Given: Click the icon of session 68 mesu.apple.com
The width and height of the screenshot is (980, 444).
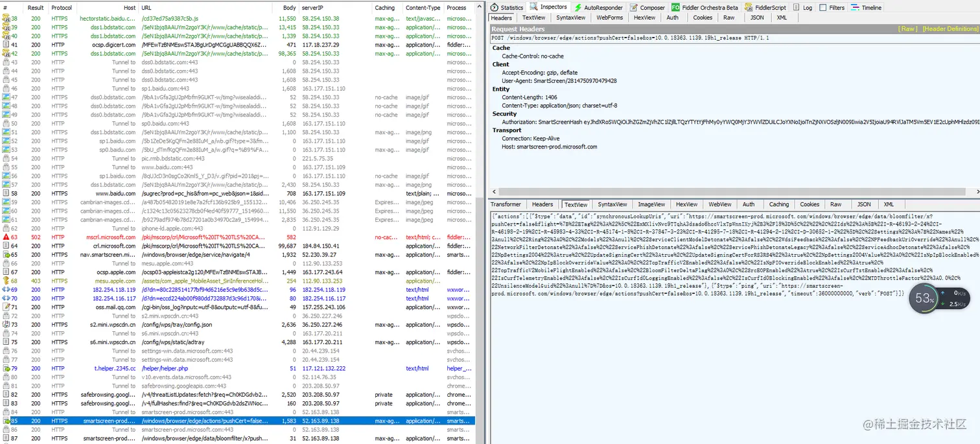Looking at the screenshot, I should [6, 281].
